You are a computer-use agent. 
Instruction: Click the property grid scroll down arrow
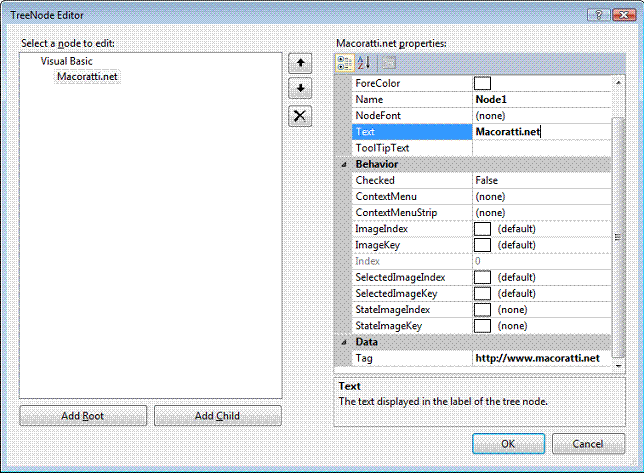click(x=619, y=366)
